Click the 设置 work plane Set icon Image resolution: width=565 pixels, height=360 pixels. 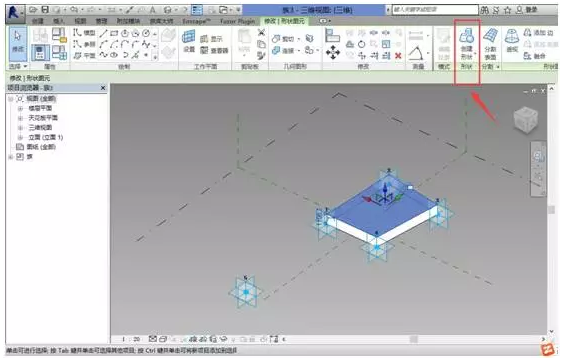point(189,41)
